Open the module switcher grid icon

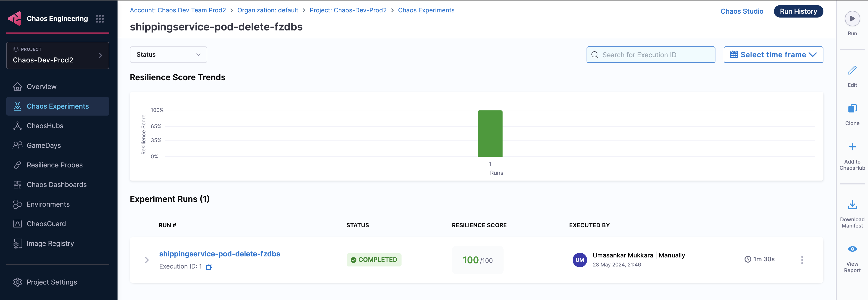(x=100, y=19)
